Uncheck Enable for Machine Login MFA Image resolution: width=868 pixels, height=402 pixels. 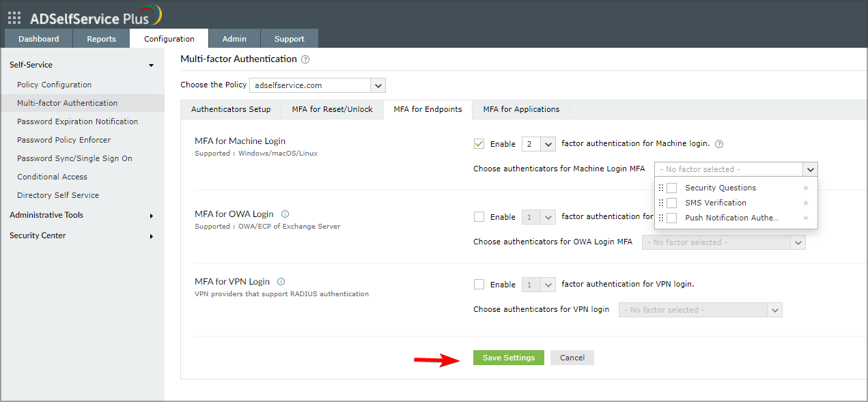479,144
